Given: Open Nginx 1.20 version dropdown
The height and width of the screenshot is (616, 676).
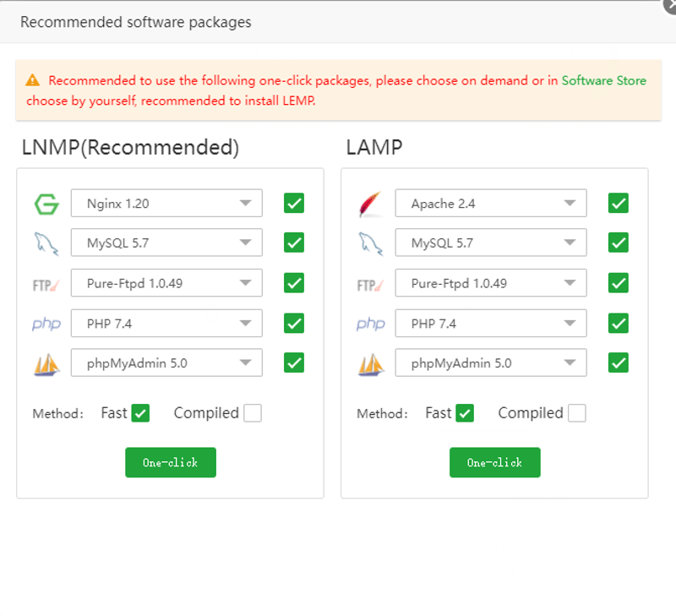Looking at the screenshot, I should [166, 203].
